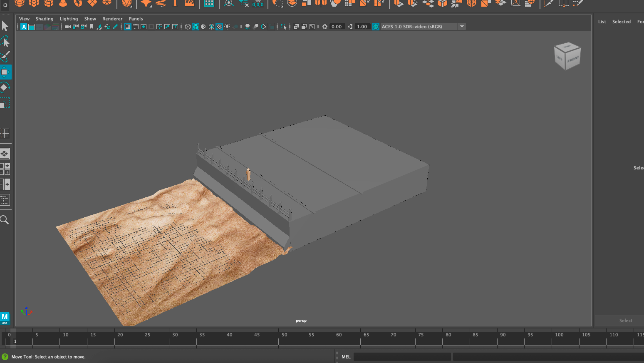This screenshot has height=363, width=644.
Task: Create SVG object from shelf
Action: coord(190,3)
